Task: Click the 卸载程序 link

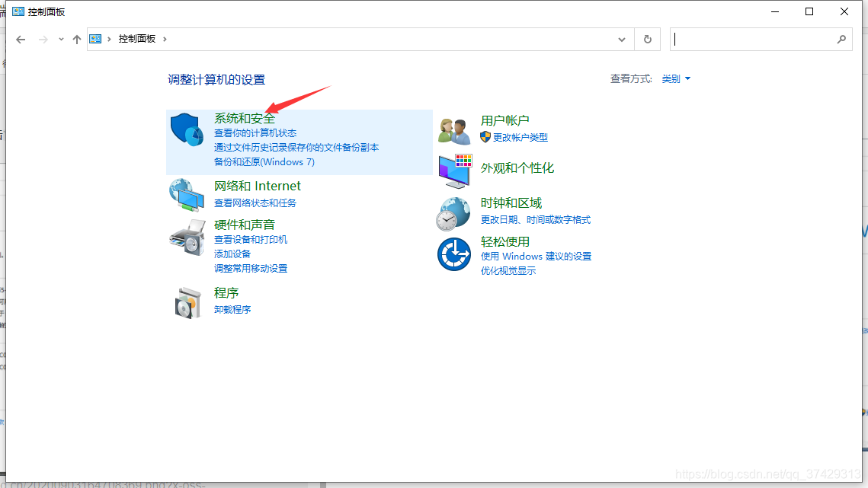Action: (x=232, y=310)
